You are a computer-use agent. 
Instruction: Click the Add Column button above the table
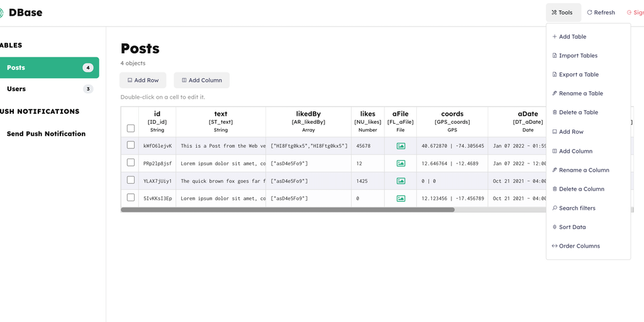(202, 80)
